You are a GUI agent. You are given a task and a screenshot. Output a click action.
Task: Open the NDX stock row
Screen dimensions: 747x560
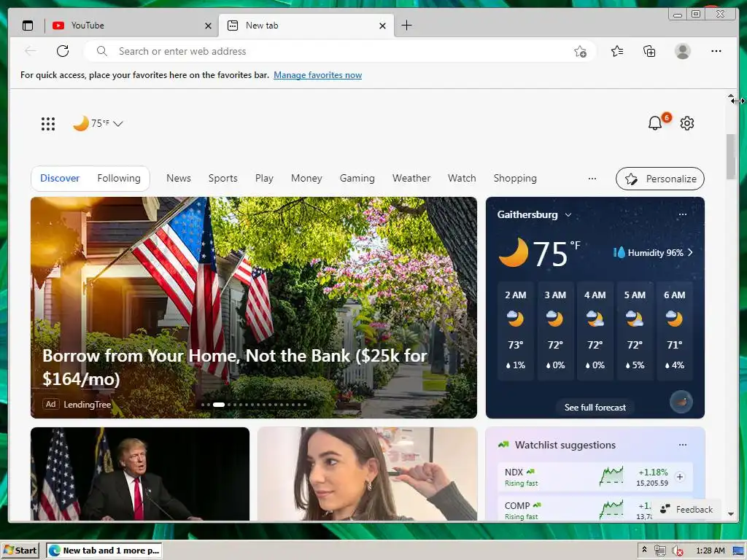(x=595, y=477)
